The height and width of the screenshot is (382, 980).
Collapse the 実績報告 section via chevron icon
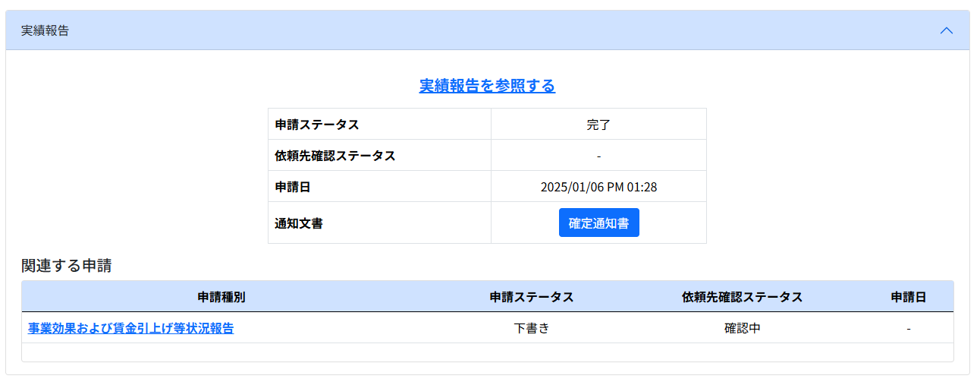pos(946,31)
